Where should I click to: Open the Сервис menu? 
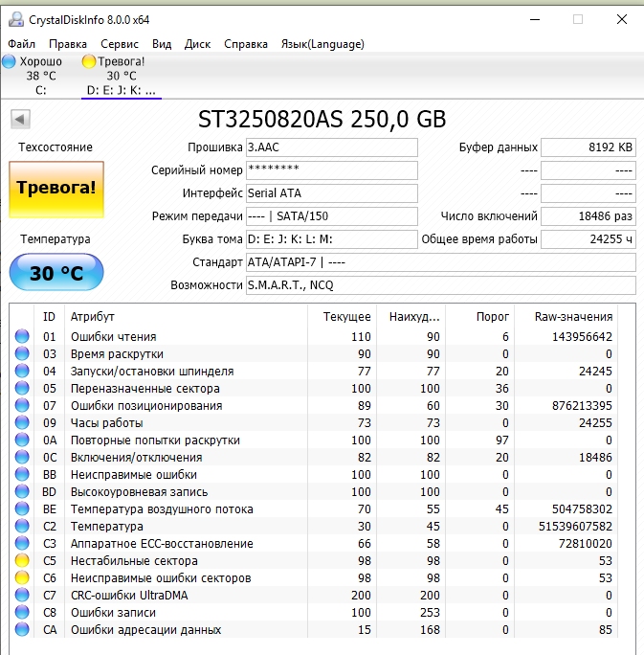click(x=120, y=44)
